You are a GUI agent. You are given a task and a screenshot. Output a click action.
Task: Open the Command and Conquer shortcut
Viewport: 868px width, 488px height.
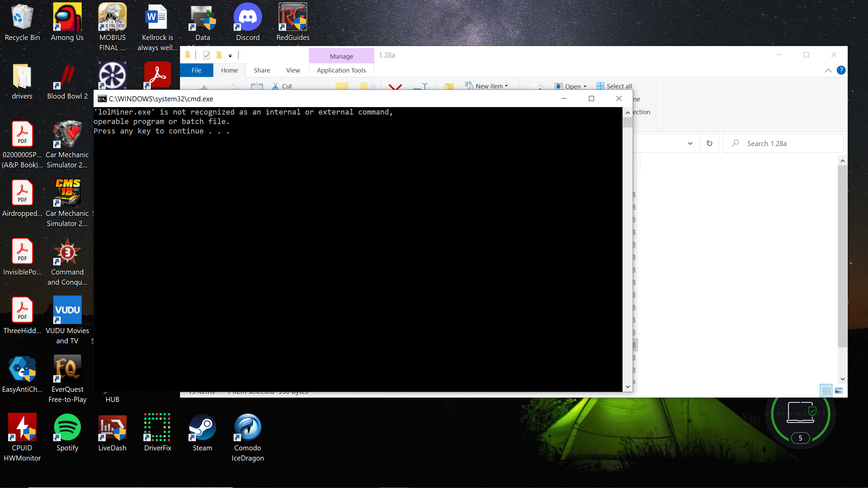pyautogui.click(x=67, y=262)
